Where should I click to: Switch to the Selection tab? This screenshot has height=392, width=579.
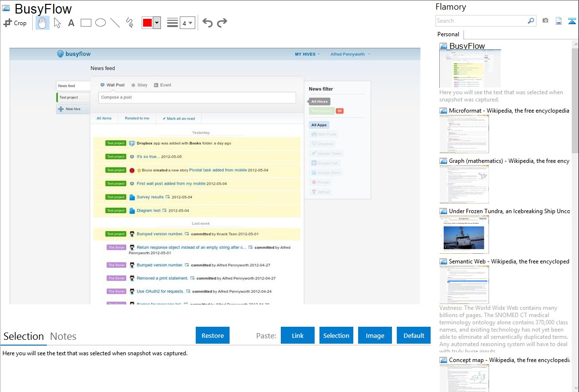click(x=24, y=336)
